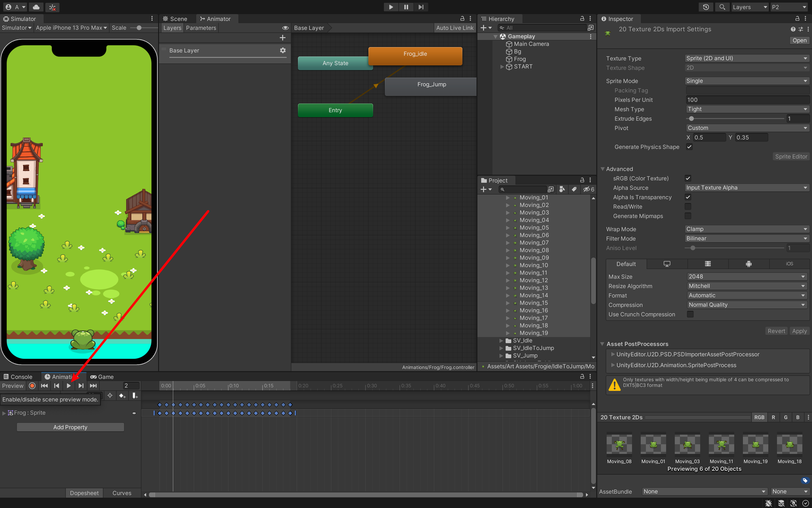Click the Sprite Editor button
The height and width of the screenshot is (508, 812).
(x=791, y=157)
